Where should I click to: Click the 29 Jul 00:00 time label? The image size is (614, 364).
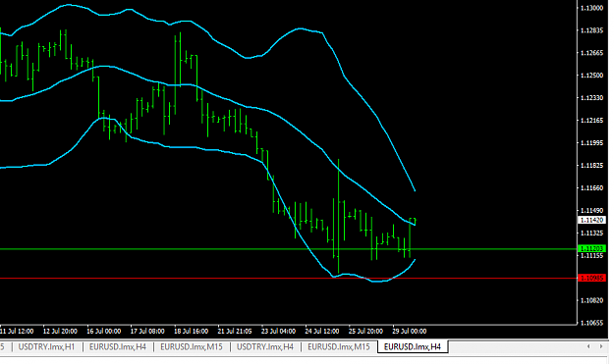coord(410,332)
